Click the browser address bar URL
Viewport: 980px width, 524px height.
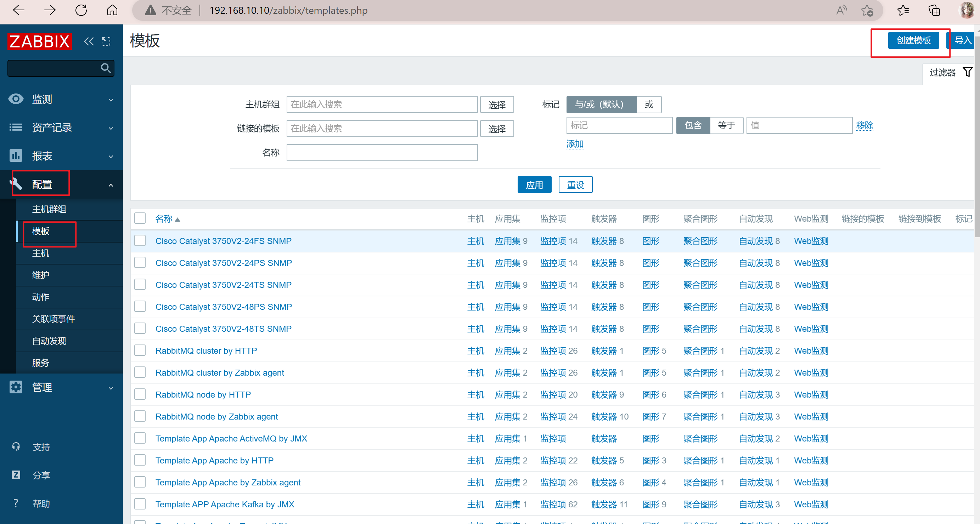[x=288, y=10]
